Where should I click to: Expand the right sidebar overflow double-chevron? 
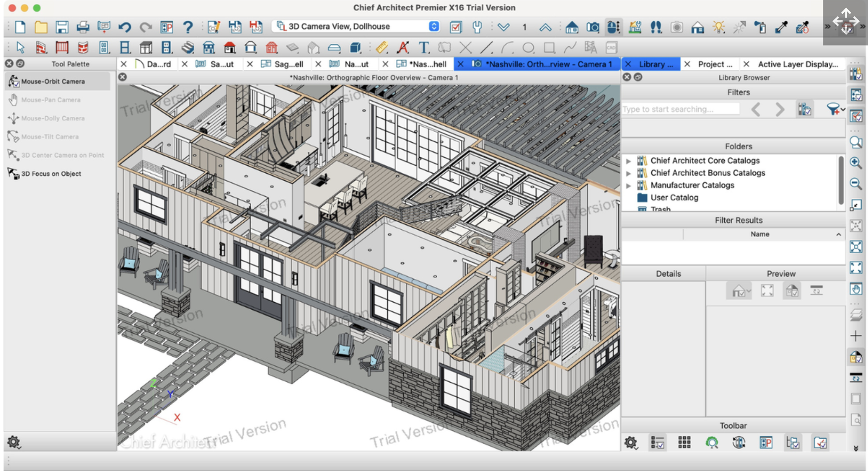[856, 448]
